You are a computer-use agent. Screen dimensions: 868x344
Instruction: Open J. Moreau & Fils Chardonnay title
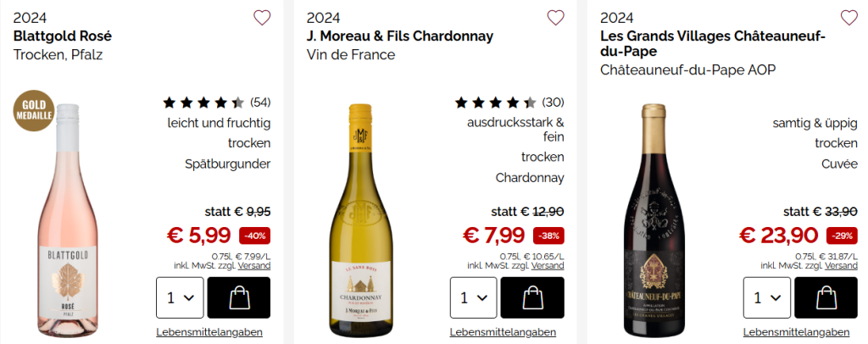pyautogui.click(x=399, y=36)
